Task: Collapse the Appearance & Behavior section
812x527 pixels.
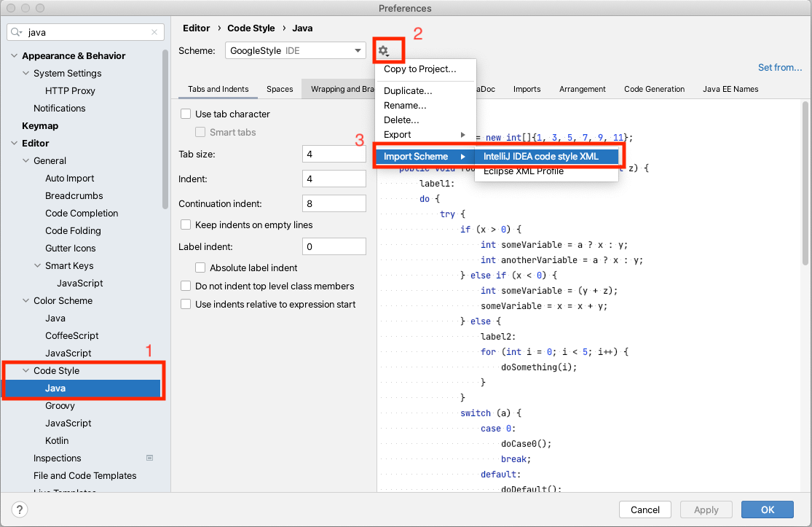Action: click(x=14, y=55)
